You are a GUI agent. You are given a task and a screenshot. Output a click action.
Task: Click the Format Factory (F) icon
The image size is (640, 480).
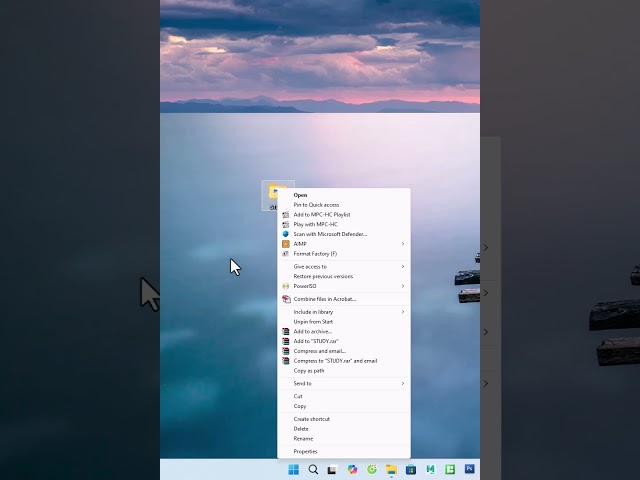(286, 254)
